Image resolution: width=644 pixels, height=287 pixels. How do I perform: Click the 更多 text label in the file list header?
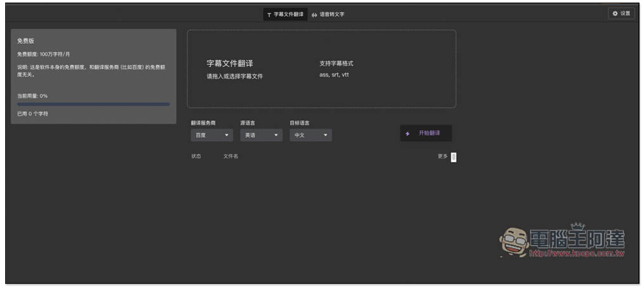coord(442,156)
